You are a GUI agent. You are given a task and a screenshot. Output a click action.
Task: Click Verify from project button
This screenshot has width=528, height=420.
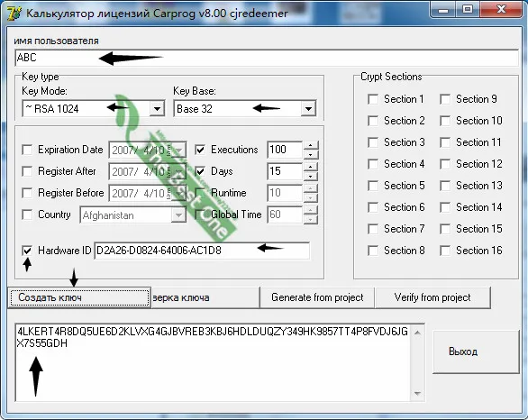(x=432, y=297)
